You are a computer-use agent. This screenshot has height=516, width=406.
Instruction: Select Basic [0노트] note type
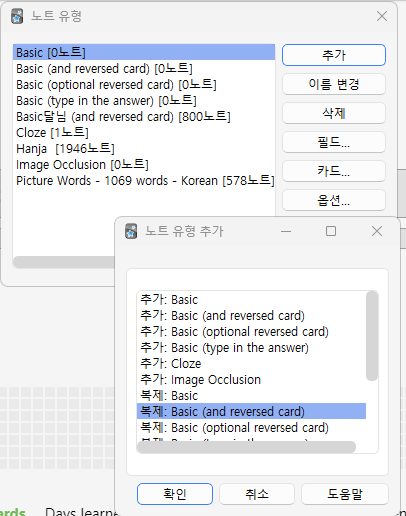[144, 52]
